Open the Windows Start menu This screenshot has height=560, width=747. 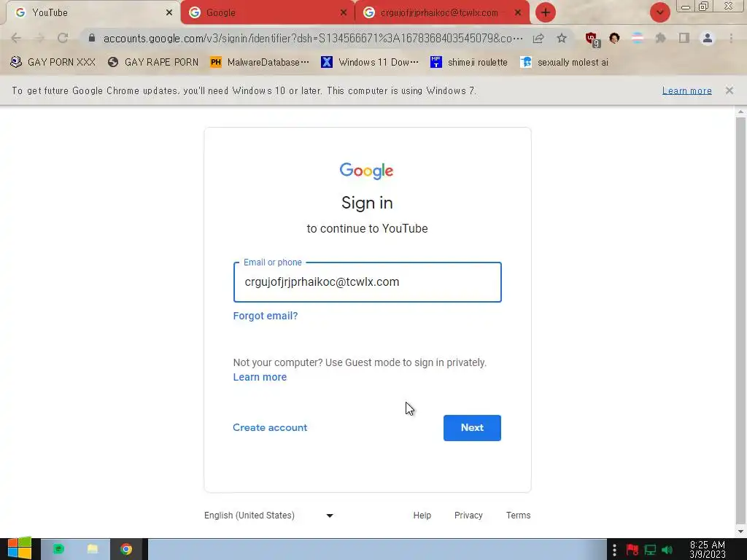pyautogui.click(x=20, y=549)
